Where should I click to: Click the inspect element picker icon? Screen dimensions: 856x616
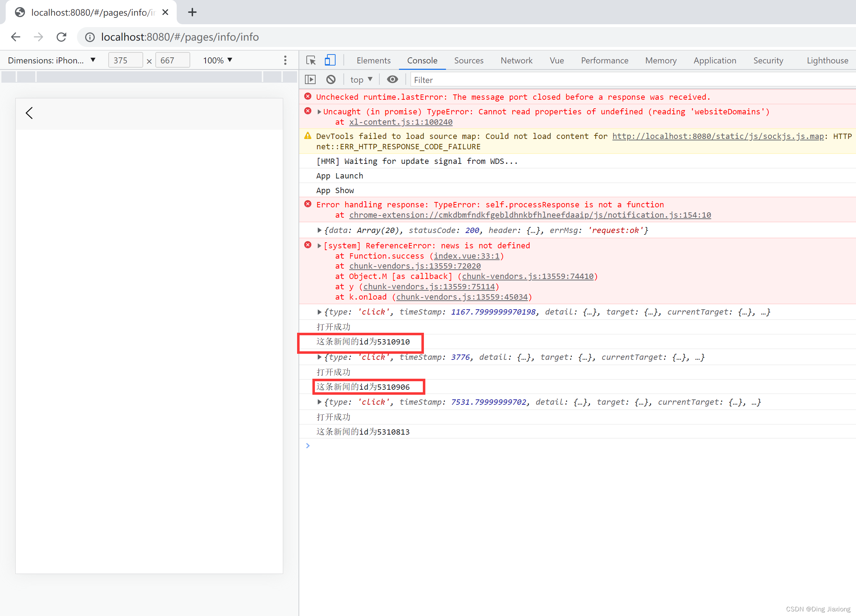311,61
